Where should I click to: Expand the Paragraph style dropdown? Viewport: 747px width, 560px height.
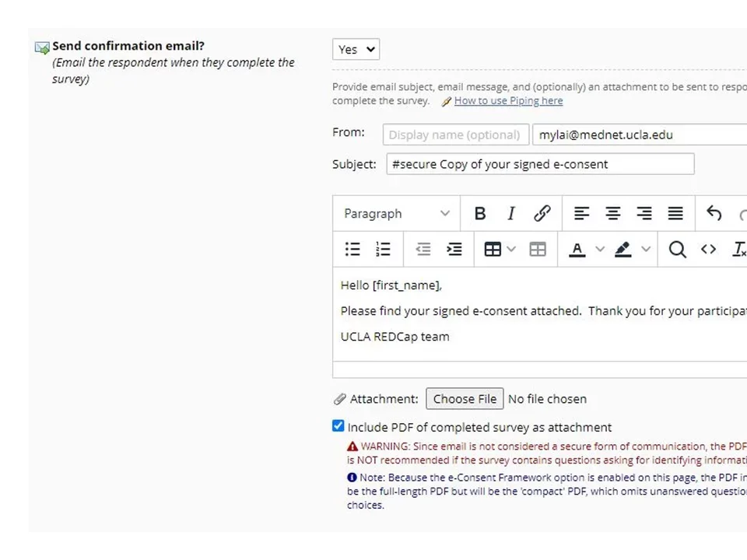396,213
